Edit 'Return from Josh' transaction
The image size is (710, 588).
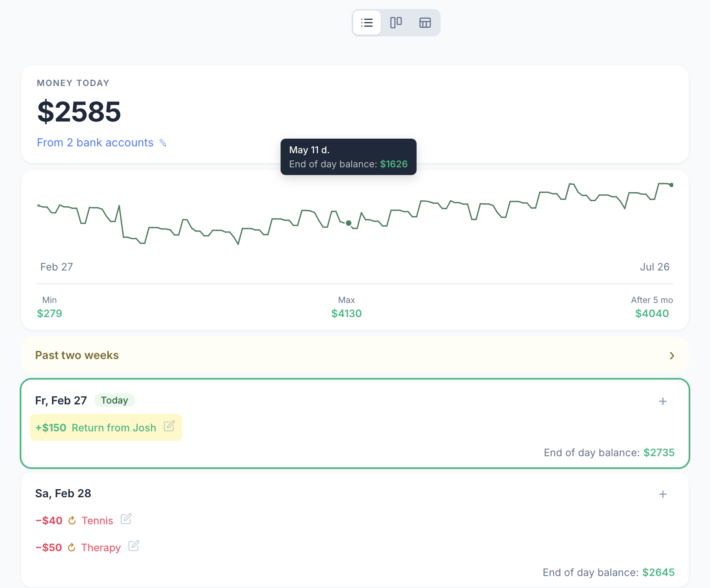169,426
